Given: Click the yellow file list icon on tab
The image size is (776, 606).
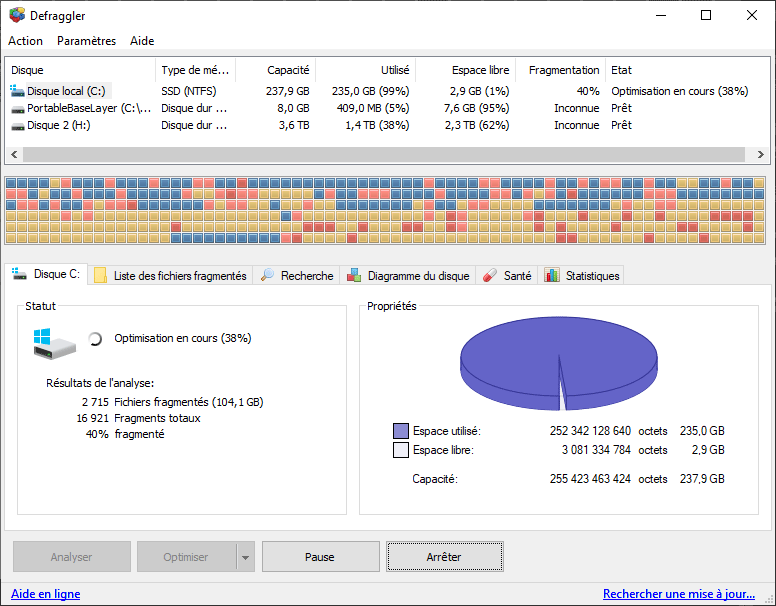Looking at the screenshot, I should coord(100,275).
